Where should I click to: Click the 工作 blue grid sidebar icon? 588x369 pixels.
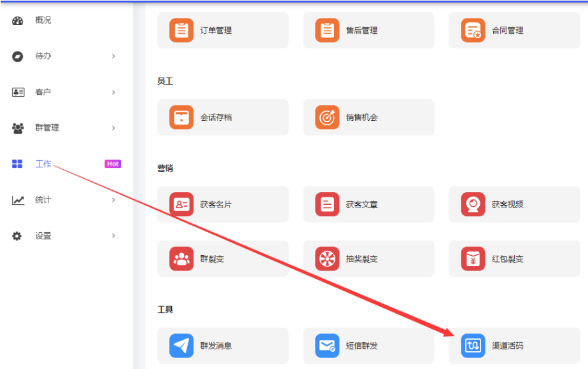pyautogui.click(x=17, y=164)
